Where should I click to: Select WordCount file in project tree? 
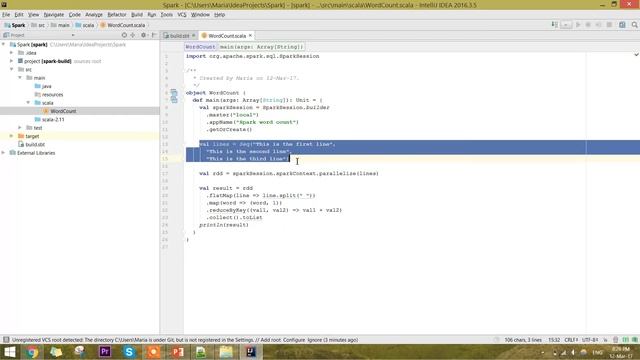(x=60, y=111)
